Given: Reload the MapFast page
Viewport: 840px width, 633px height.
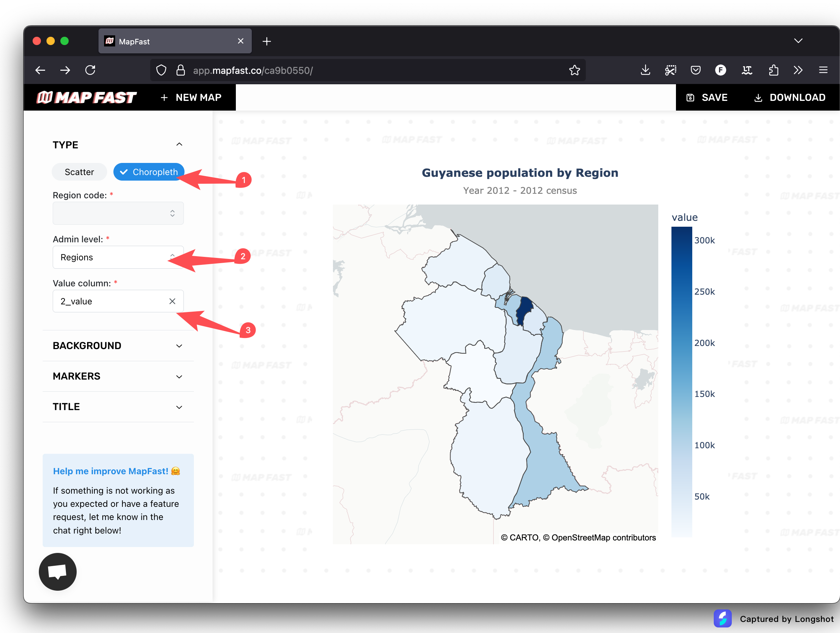Looking at the screenshot, I should click(91, 70).
